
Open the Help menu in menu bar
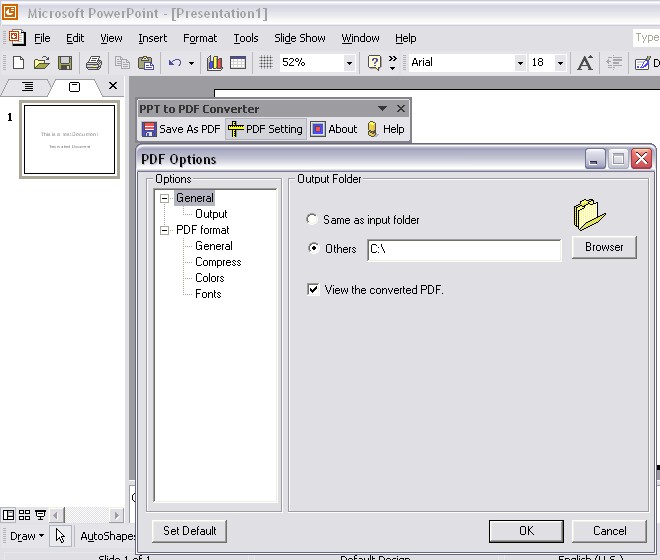pyautogui.click(x=405, y=38)
